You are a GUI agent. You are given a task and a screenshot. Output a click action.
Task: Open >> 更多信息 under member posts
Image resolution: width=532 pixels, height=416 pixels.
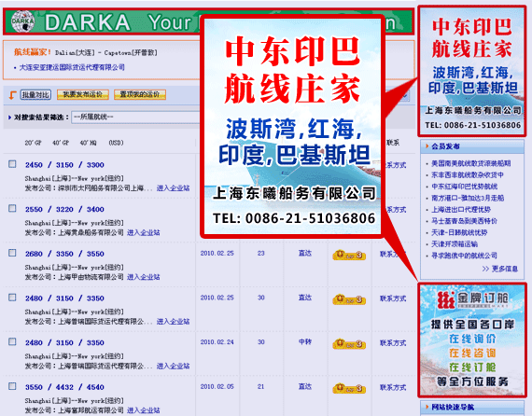pyautogui.click(x=499, y=269)
